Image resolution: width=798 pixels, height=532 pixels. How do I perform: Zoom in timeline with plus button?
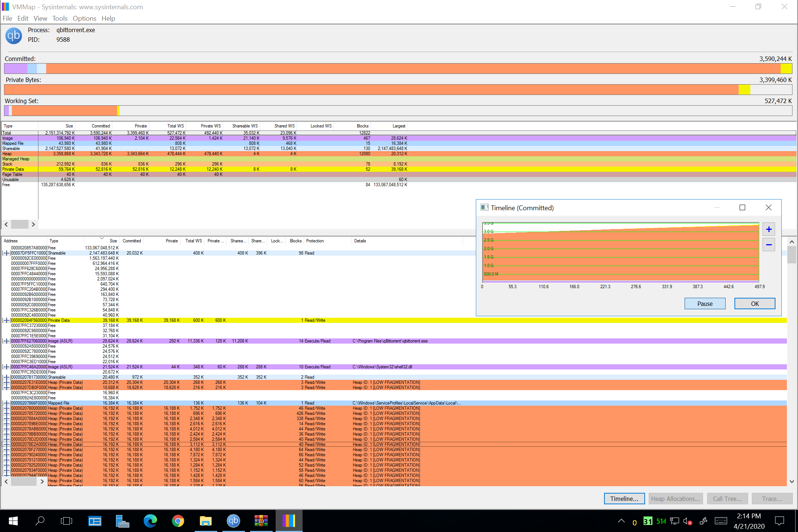tap(769, 229)
